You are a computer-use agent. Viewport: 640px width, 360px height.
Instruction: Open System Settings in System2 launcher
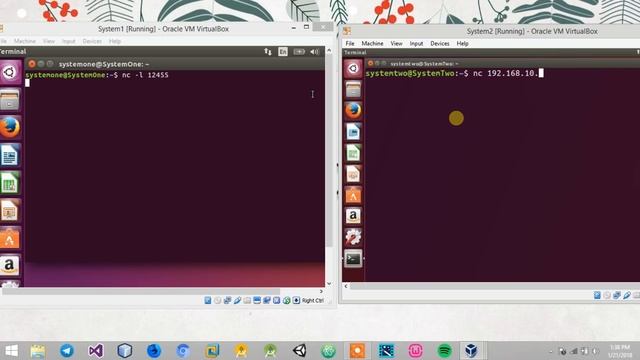coord(353,237)
